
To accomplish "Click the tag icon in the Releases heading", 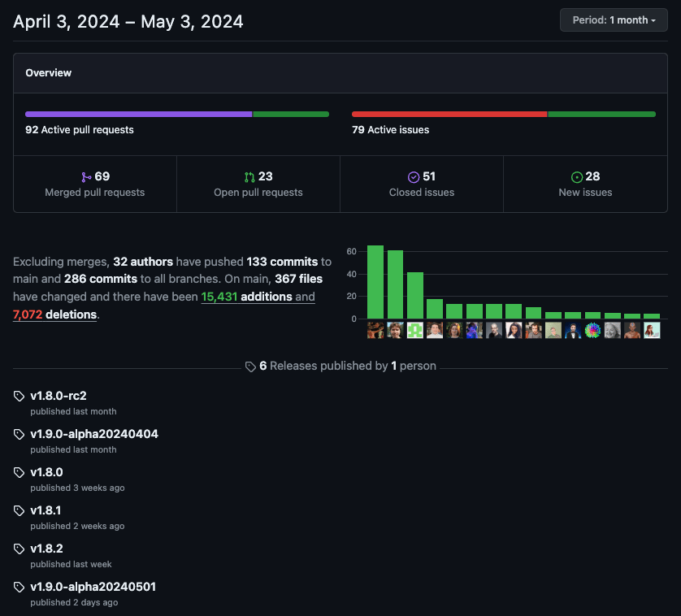I will (x=250, y=367).
